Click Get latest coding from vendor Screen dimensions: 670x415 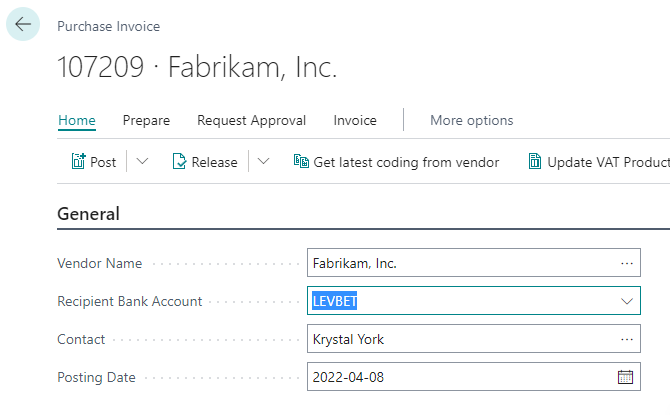click(406, 162)
